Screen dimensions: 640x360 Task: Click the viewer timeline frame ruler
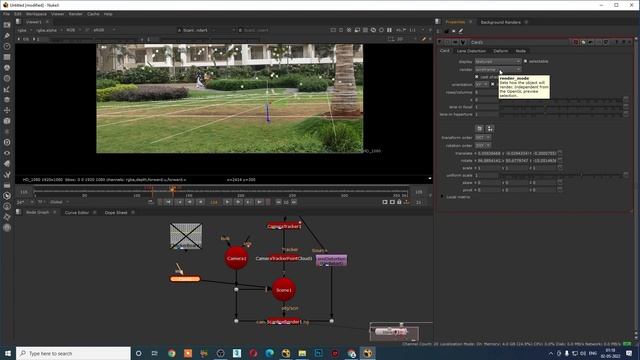(221, 192)
